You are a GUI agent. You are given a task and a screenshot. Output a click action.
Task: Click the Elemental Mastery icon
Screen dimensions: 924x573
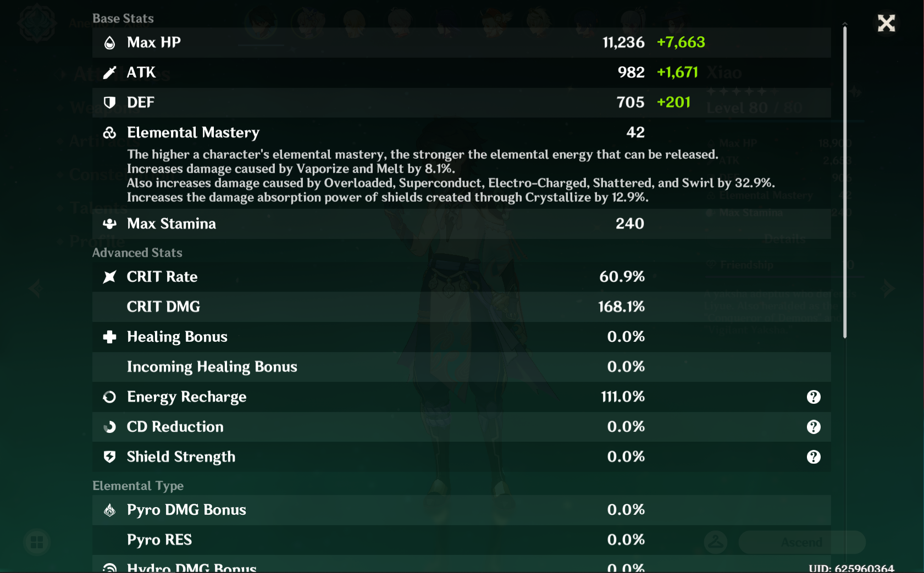pyautogui.click(x=109, y=133)
